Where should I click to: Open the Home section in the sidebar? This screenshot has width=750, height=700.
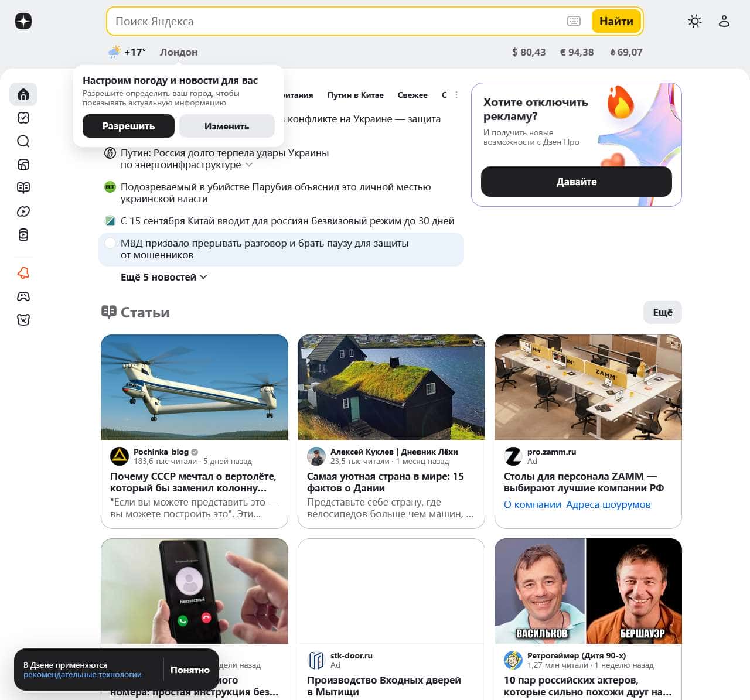(x=23, y=94)
